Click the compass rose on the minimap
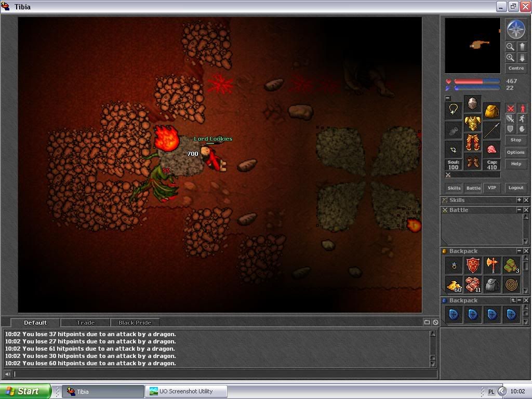This screenshot has width=532, height=399. (516, 29)
